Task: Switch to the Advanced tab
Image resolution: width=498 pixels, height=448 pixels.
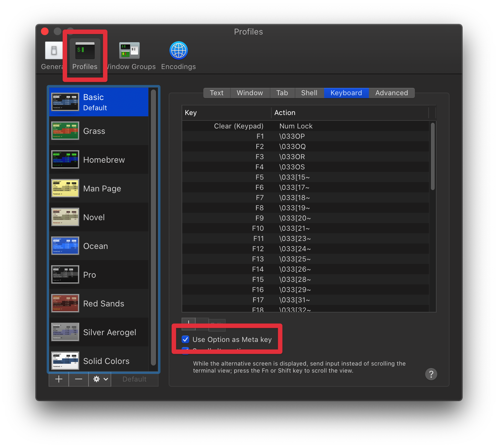Action: point(392,93)
